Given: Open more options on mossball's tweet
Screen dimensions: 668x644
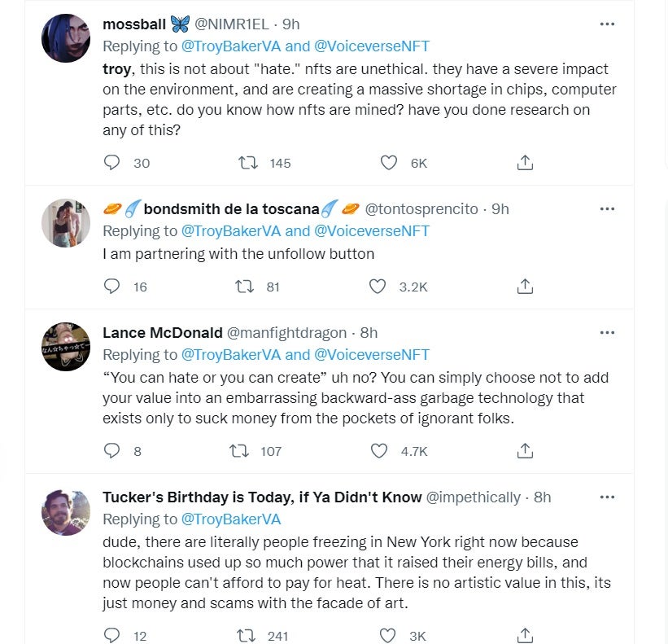Looking at the screenshot, I should tap(607, 24).
